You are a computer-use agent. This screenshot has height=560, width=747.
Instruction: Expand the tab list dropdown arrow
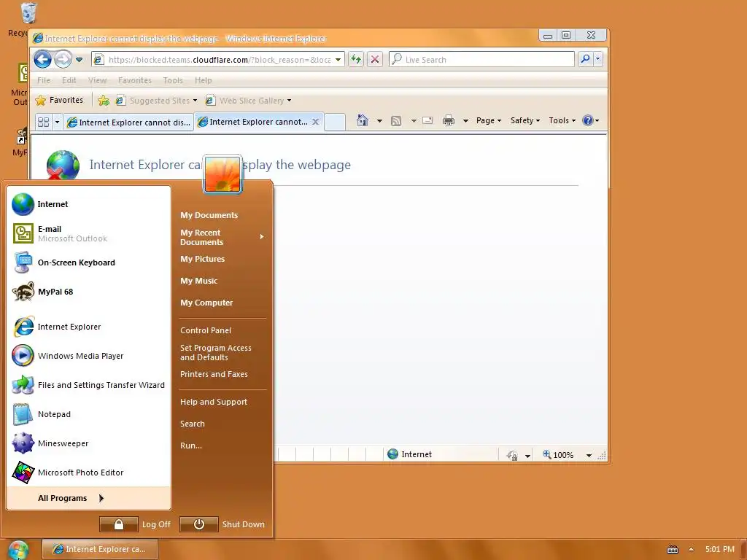[x=57, y=122]
